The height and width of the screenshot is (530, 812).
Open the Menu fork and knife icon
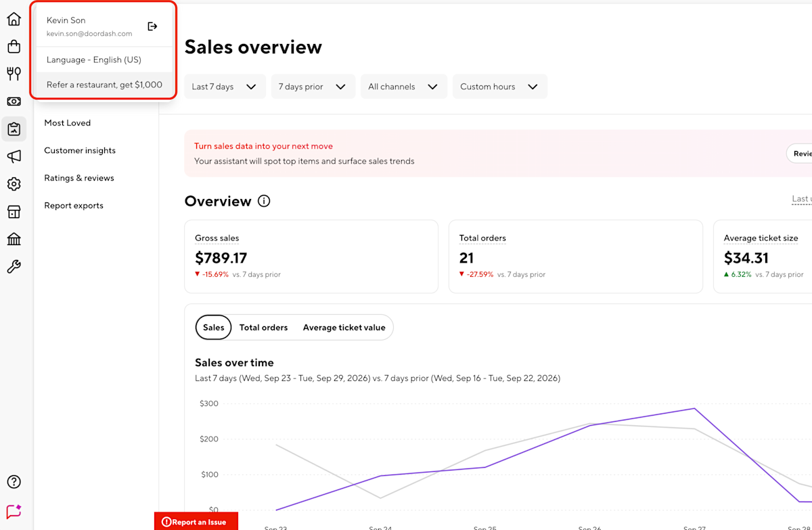(14, 74)
